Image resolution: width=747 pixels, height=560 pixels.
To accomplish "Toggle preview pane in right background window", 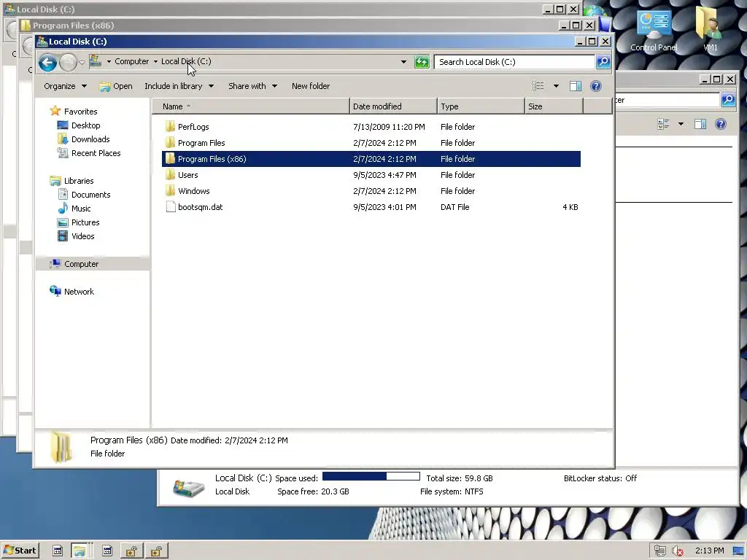I will tap(700, 124).
